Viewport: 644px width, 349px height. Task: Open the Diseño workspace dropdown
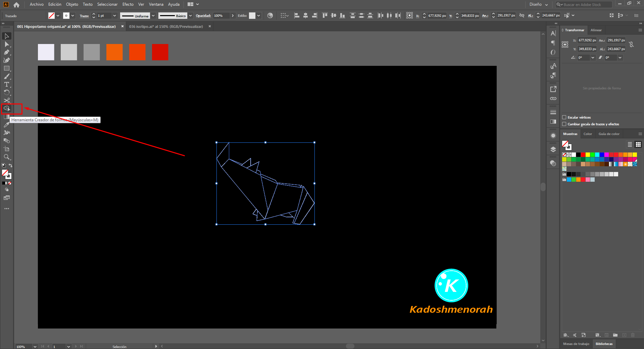tap(539, 4)
